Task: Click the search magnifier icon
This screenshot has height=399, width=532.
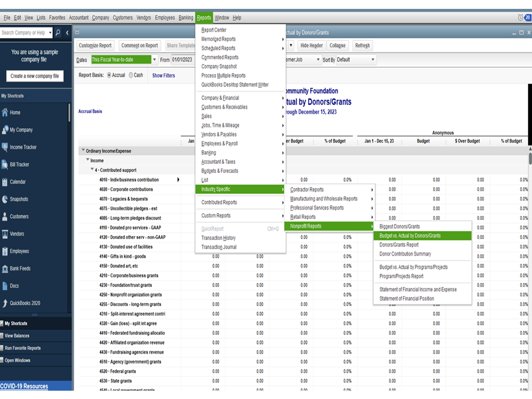Action: 58,33
